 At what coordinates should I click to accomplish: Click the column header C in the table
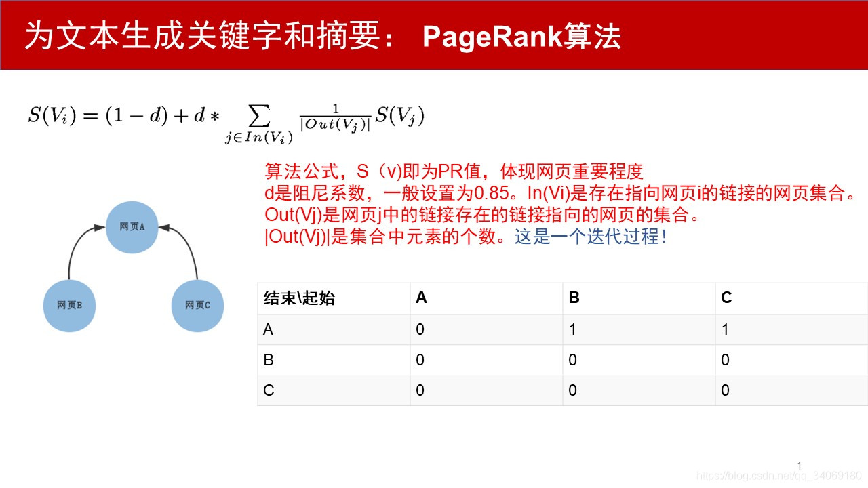pos(791,298)
